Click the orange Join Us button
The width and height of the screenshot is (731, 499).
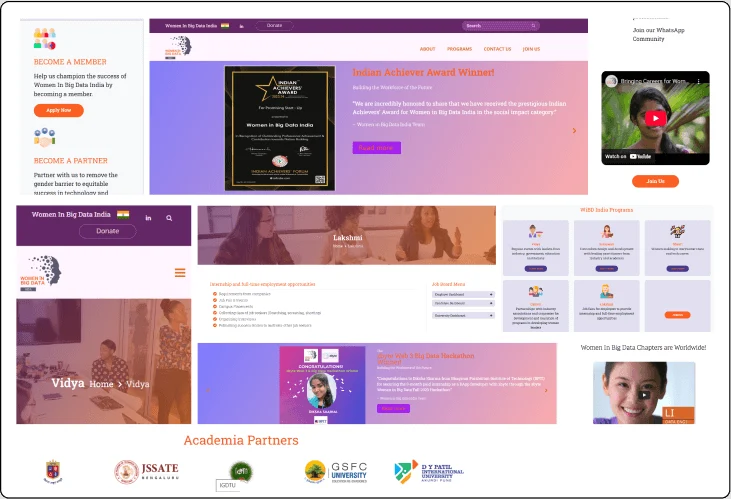point(655,181)
